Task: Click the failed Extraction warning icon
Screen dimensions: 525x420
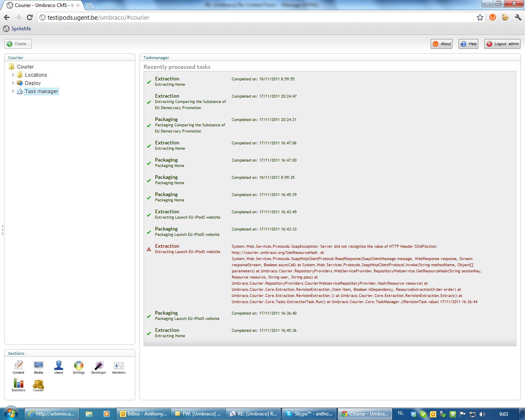Action: click(149, 249)
